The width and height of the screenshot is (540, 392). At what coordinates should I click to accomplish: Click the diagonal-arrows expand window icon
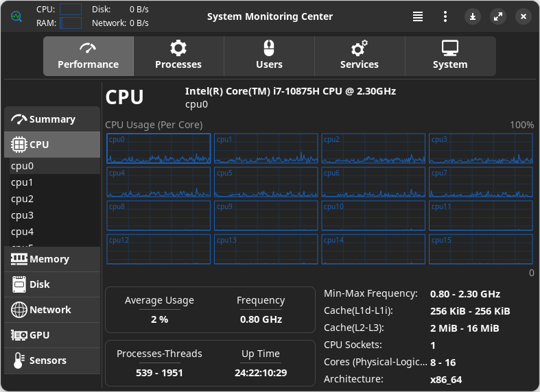coord(498,16)
